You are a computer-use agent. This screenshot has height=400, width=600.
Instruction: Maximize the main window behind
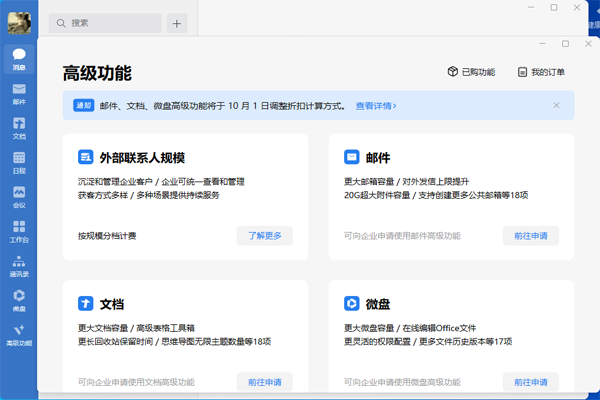pos(554,7)
